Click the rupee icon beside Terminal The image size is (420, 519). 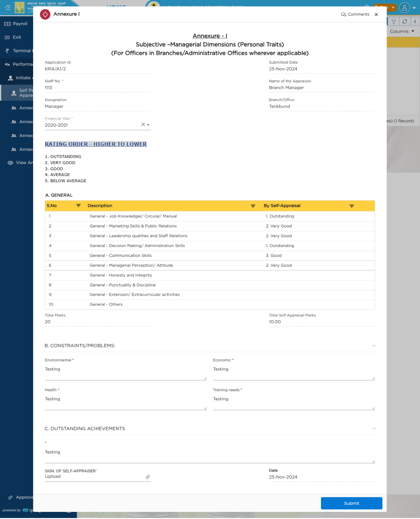pos(7,51)
